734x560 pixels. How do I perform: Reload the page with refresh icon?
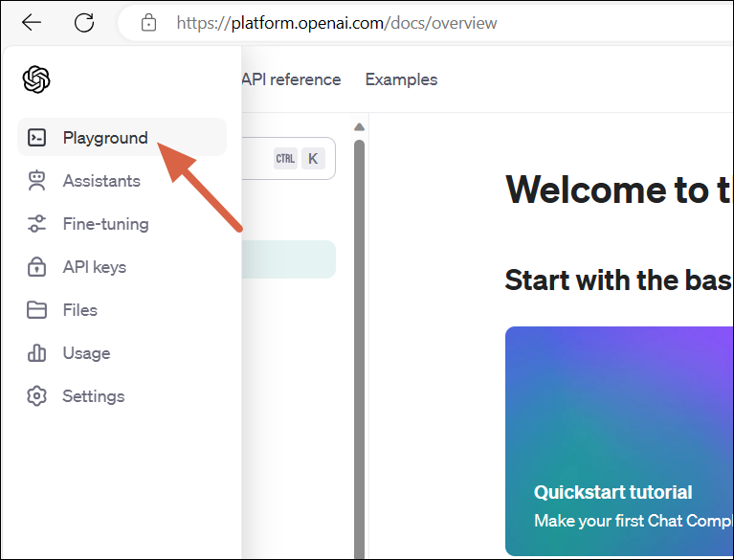coord(84,22)
